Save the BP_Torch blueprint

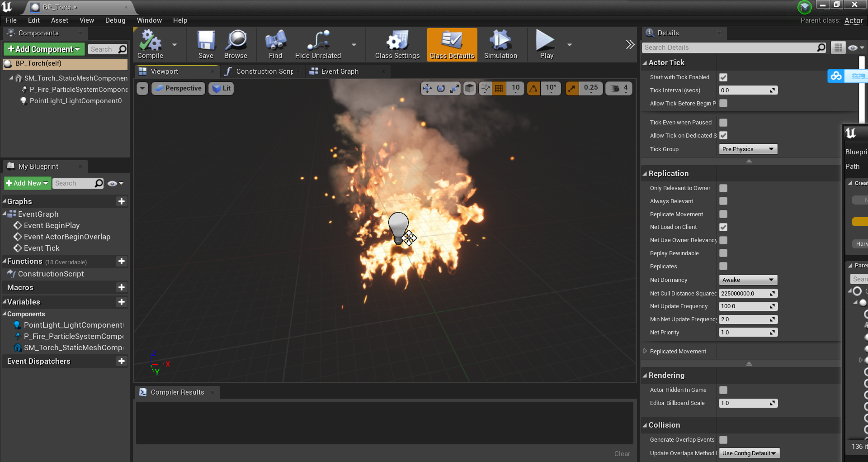click(x=206, y=44)
